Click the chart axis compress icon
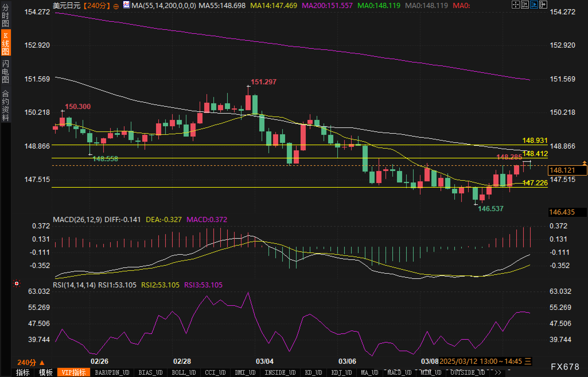 click(525, 5)
